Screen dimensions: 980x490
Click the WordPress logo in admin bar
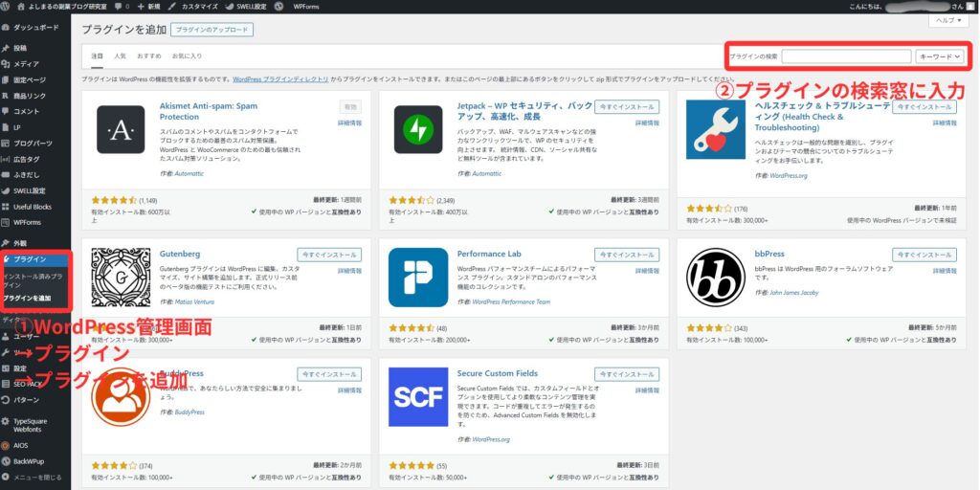click(7, 6)
